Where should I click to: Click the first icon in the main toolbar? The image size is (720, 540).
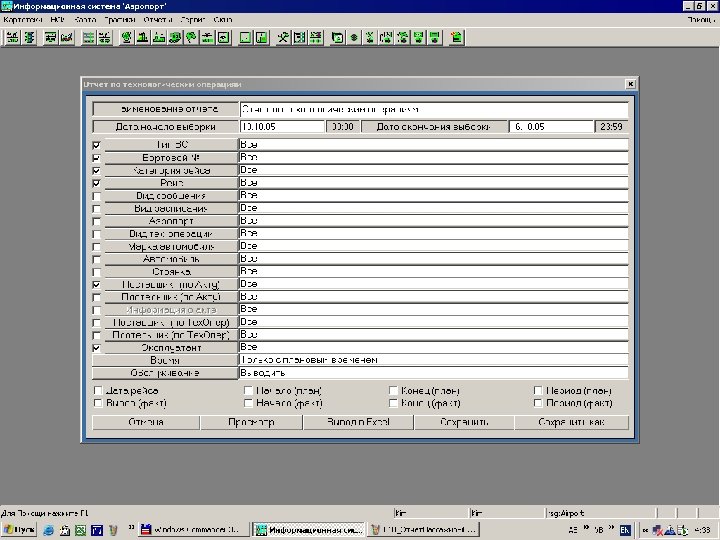point(13,38)
